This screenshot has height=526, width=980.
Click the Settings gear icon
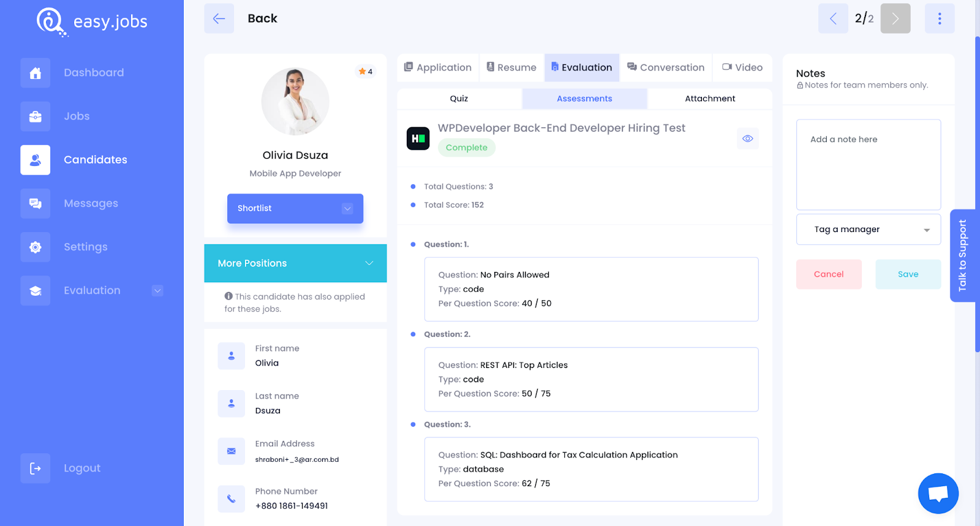pos(36,247)
